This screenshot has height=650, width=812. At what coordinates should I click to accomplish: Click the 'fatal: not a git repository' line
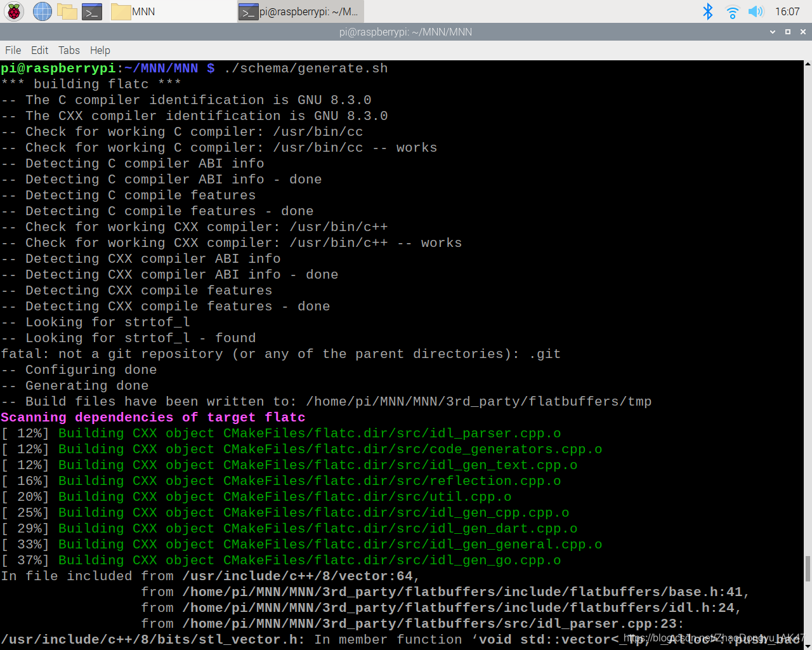281,354
